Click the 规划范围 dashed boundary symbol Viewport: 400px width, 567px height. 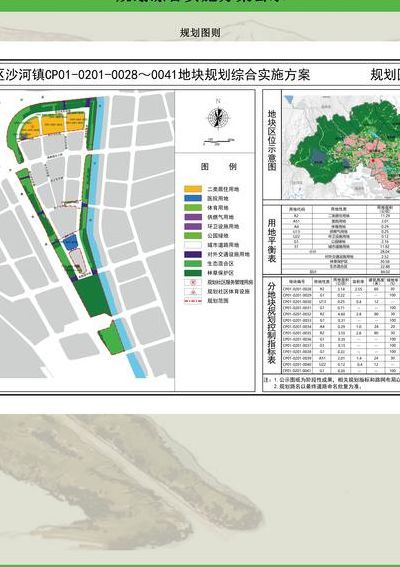coord(193,301)
